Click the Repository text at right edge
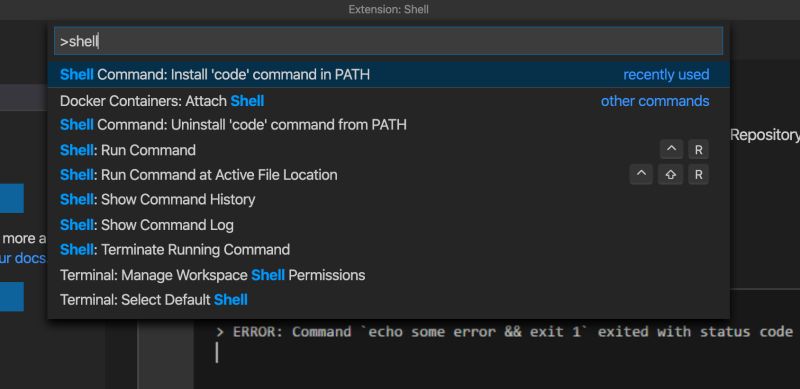The width and height of the screenshot is (800, 389). click(765, 135)
